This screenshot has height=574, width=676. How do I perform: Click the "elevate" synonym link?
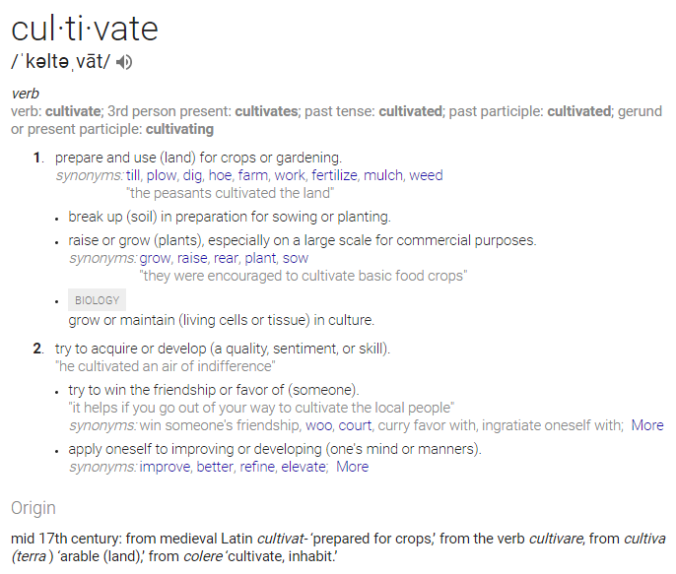point(304,466)
